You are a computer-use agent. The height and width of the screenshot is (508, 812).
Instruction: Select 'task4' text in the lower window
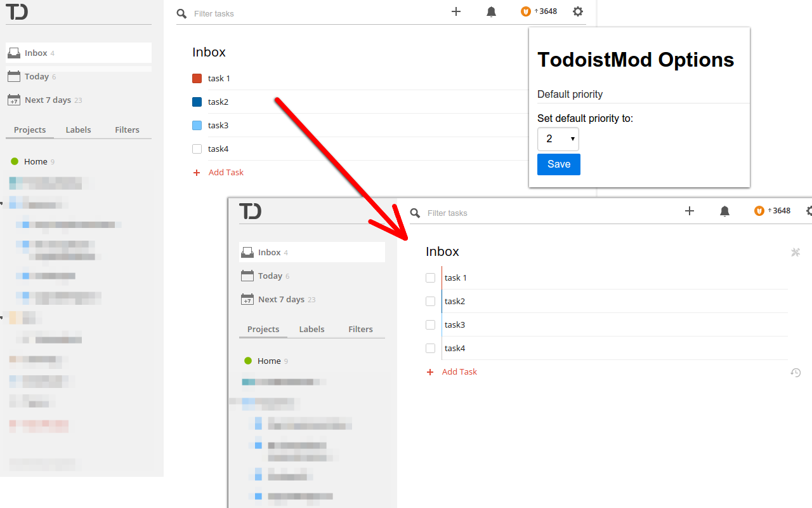coord(455,349)
